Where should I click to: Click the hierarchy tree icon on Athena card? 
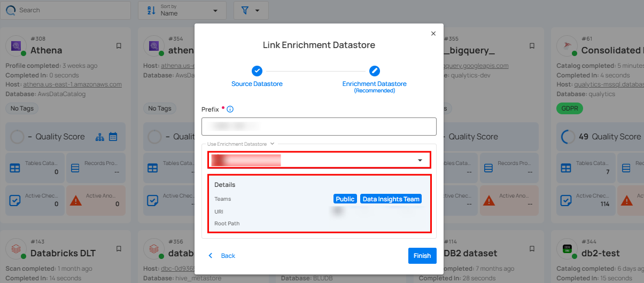(100, 137)
